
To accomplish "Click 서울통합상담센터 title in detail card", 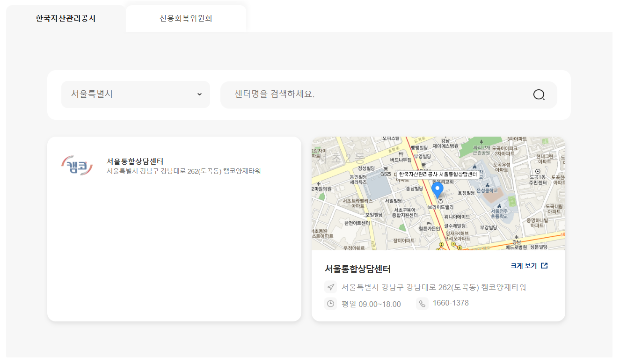I will point(357,269).
